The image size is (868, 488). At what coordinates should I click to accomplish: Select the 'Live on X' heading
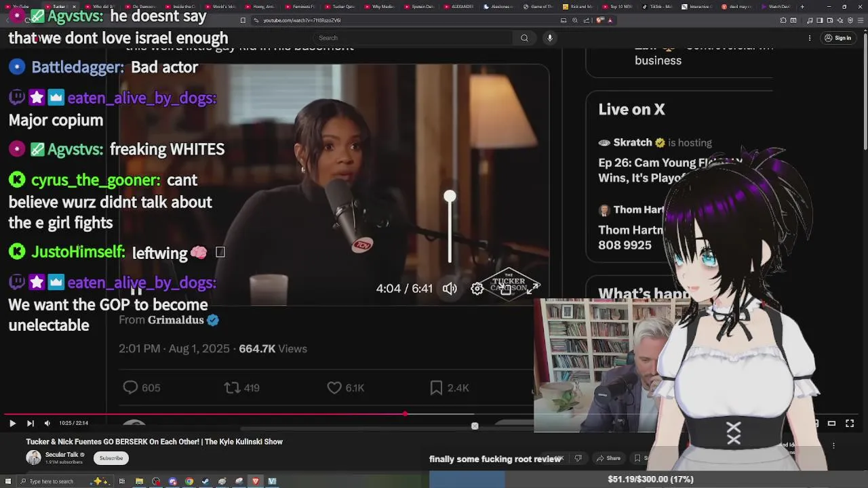[631, 110]
